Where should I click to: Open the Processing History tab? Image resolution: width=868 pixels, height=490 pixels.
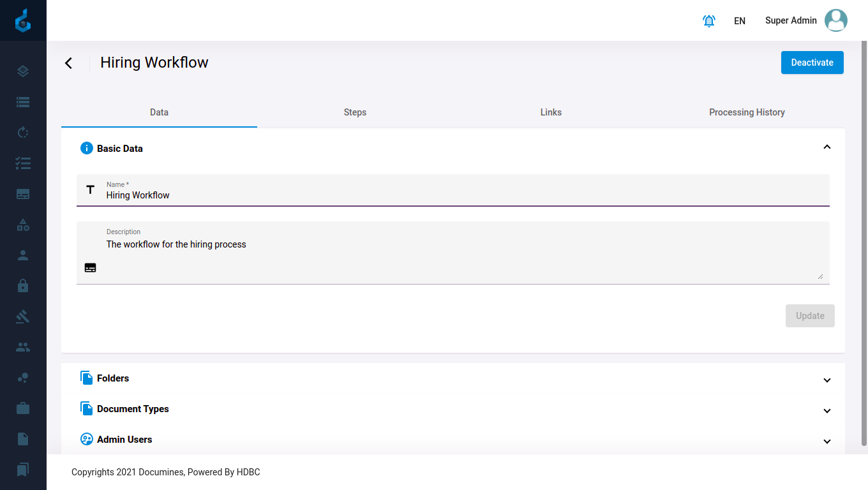coord(747,112)
